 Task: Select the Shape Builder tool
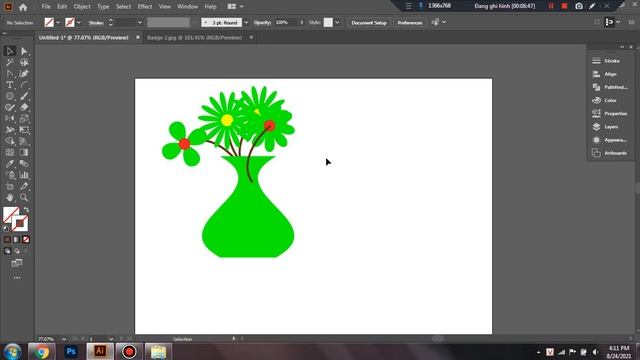[10, 141]
